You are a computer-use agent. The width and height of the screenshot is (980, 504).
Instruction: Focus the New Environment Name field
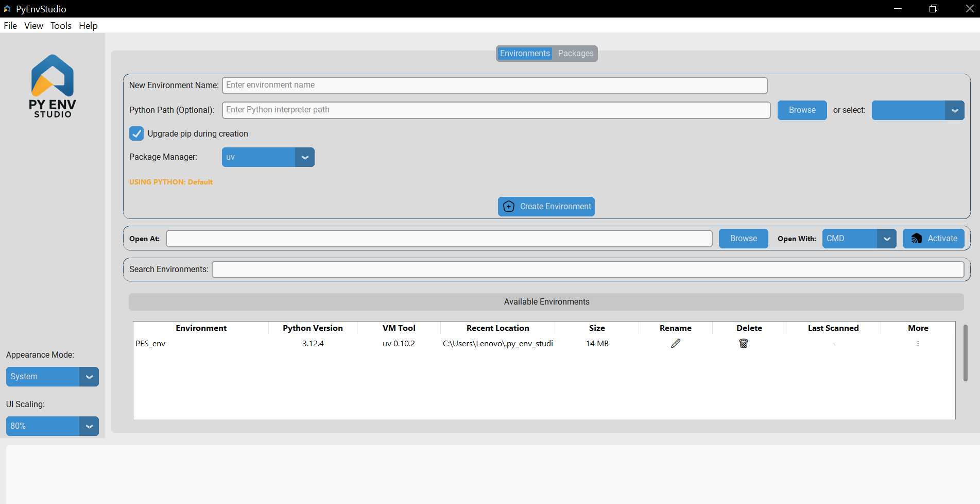click(494, 86)
